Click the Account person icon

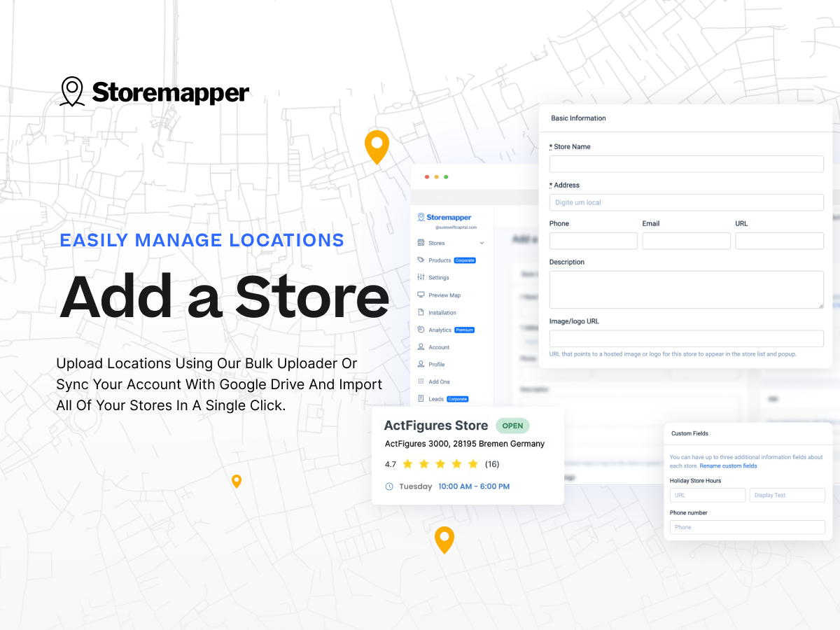tap(421, 346)
